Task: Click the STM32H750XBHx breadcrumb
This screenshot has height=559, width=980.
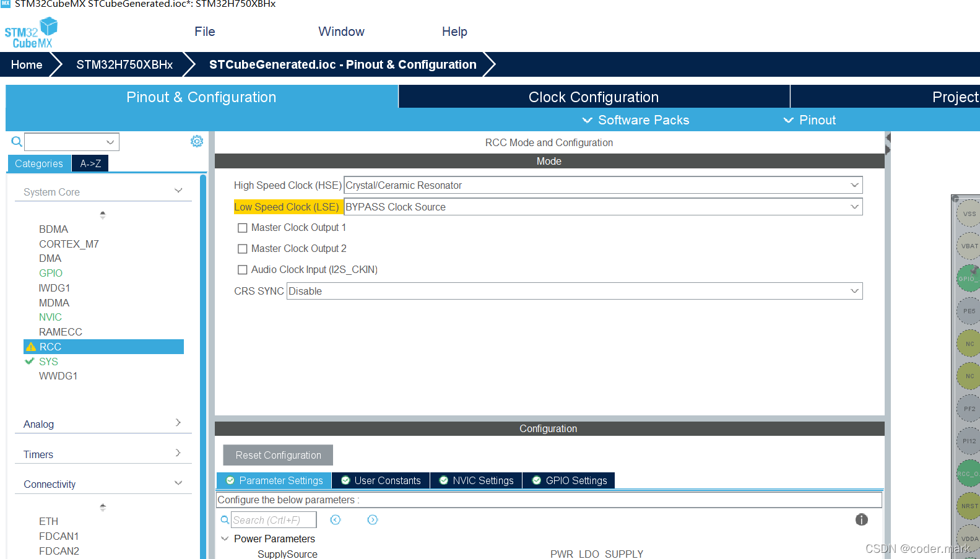Action: click(x=124, y=64)
